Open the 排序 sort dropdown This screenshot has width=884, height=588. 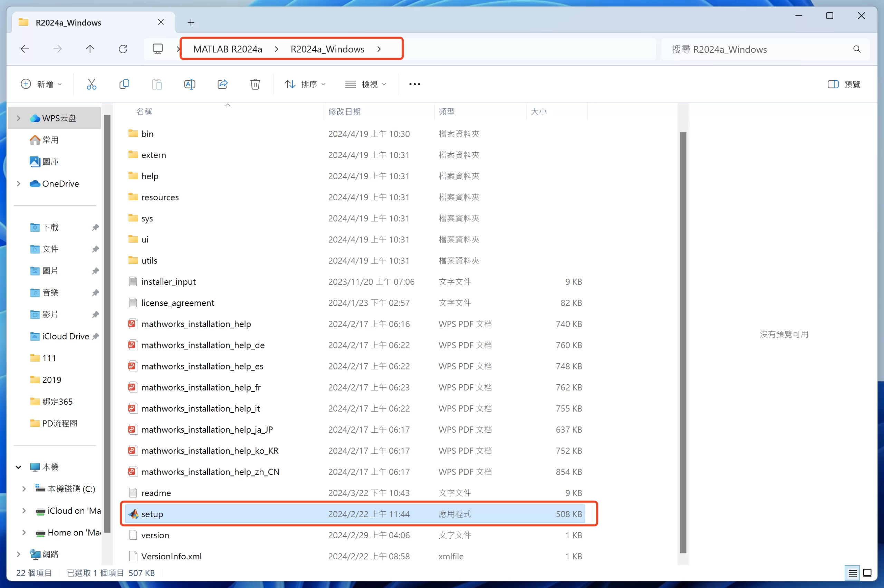305,84
